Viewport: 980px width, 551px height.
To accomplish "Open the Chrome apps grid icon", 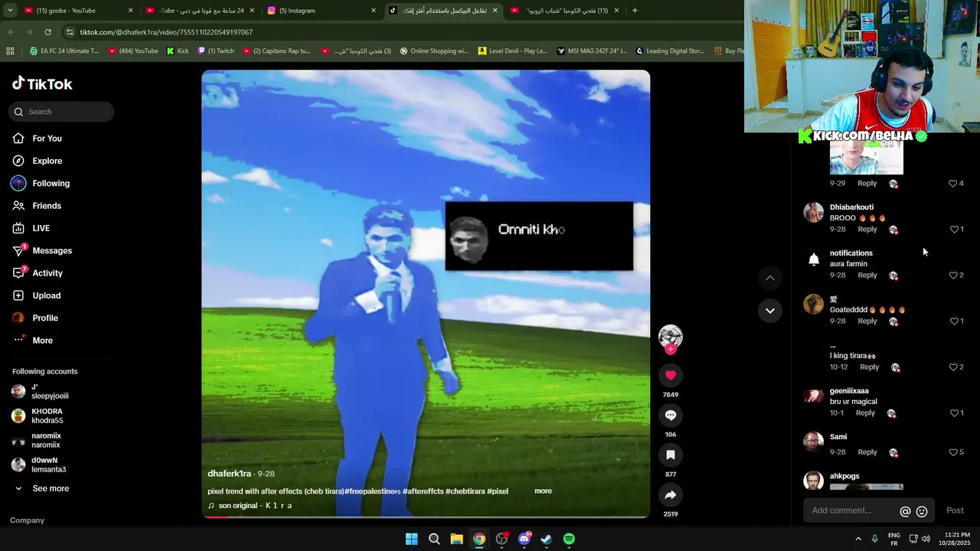I will point(10,51).
